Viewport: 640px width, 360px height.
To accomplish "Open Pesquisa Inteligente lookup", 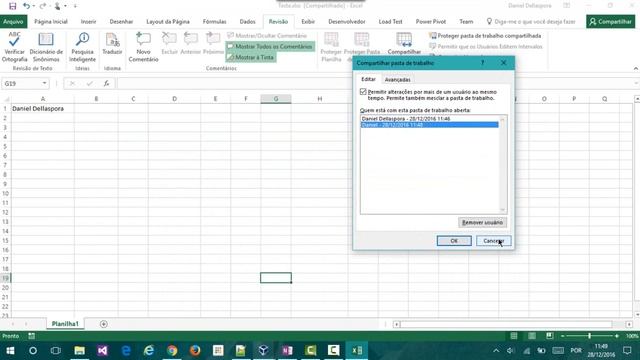I will 82,47.
